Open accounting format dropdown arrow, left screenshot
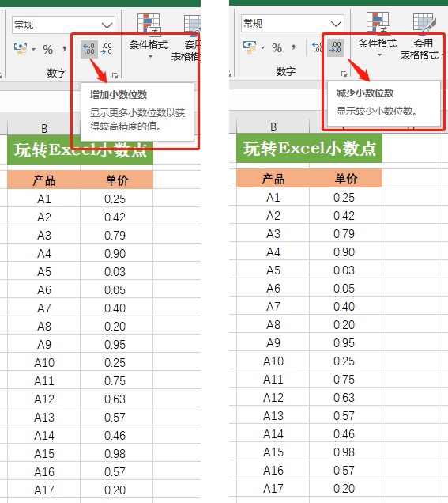The width and height of the screenshot is (448, 503). (x=33, y=49)
